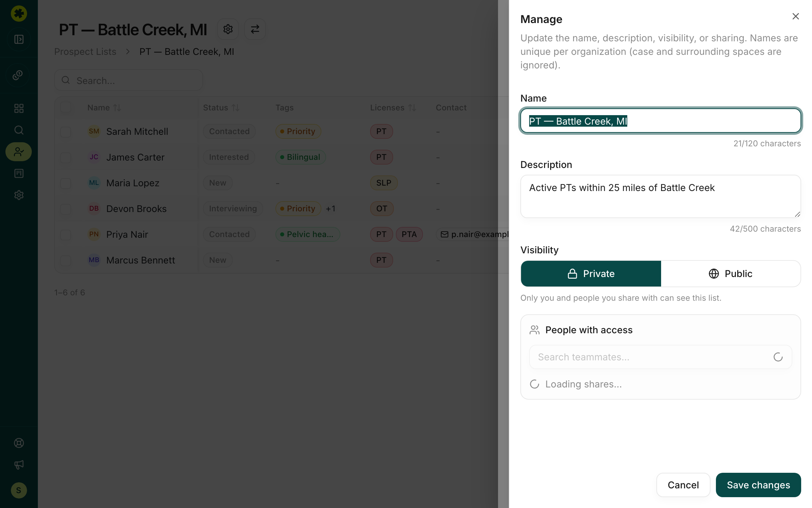812x508 pixels.
Task: Sort by Name column
Action: point(104,108)
